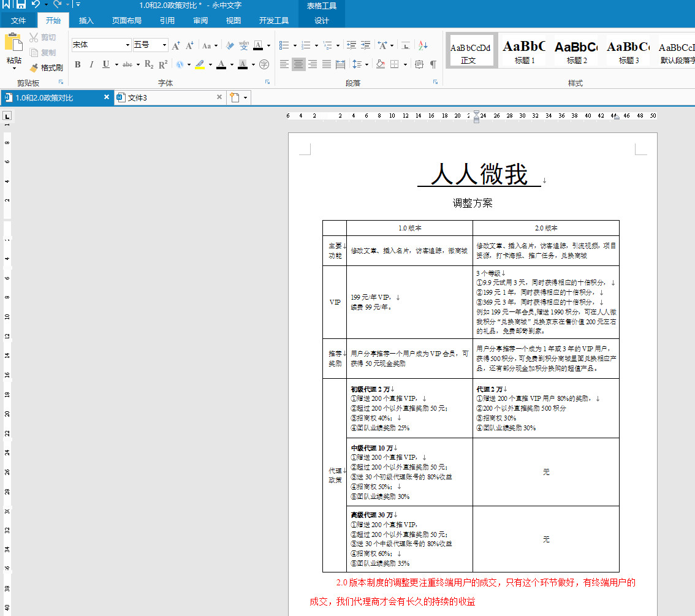This screenshot has height=616, width=695.
Task: Apply table borders with the borders icon
Action: click(395, 65)
